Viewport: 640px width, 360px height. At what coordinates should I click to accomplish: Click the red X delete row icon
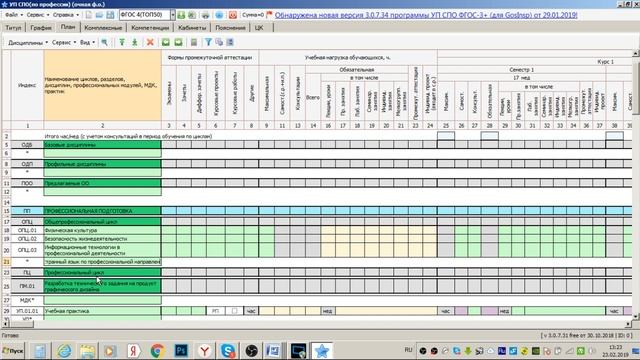point(150,42)
